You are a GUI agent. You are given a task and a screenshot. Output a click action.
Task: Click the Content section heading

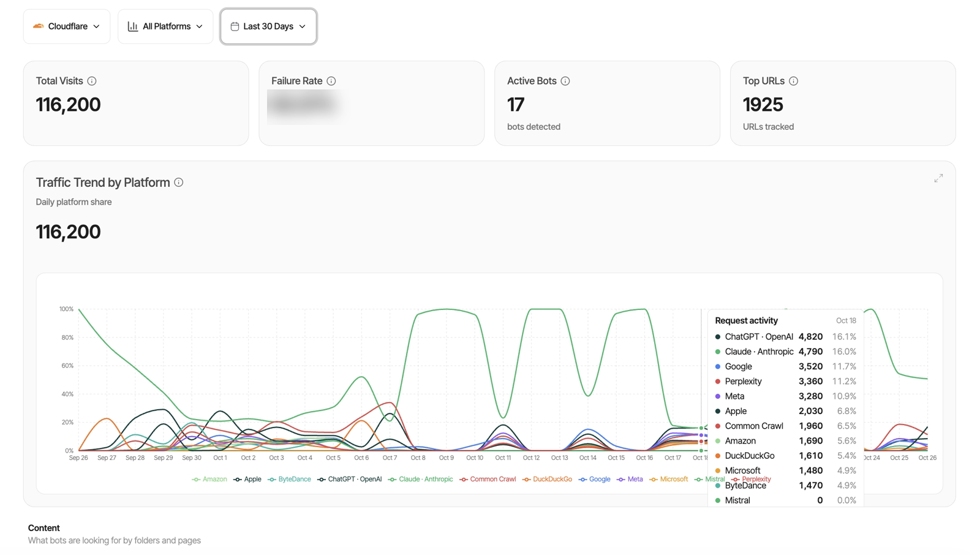[x=44, y=528]
